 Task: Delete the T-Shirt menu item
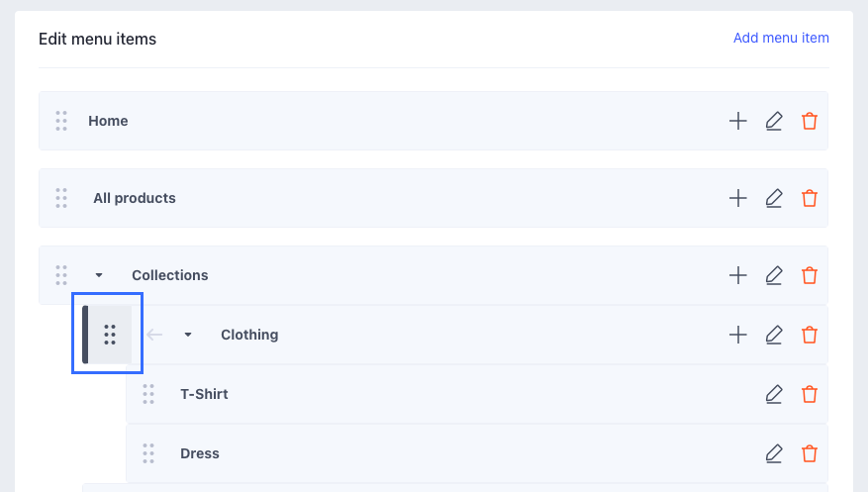[810, 394]
